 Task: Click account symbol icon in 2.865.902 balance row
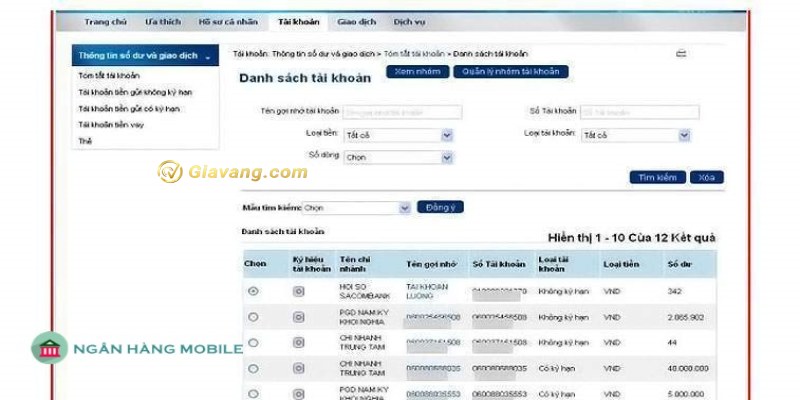click(298, 316)
